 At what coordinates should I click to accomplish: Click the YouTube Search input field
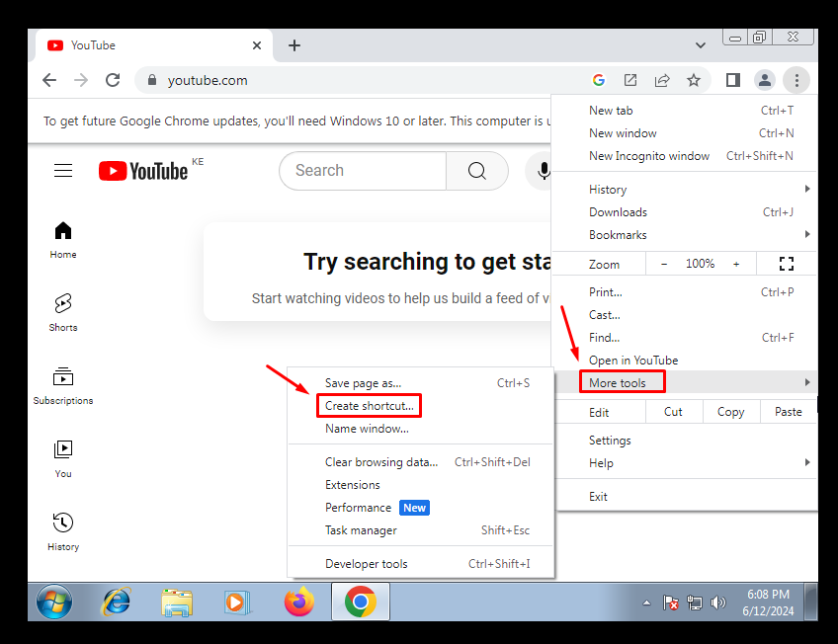tap(363, 171)
